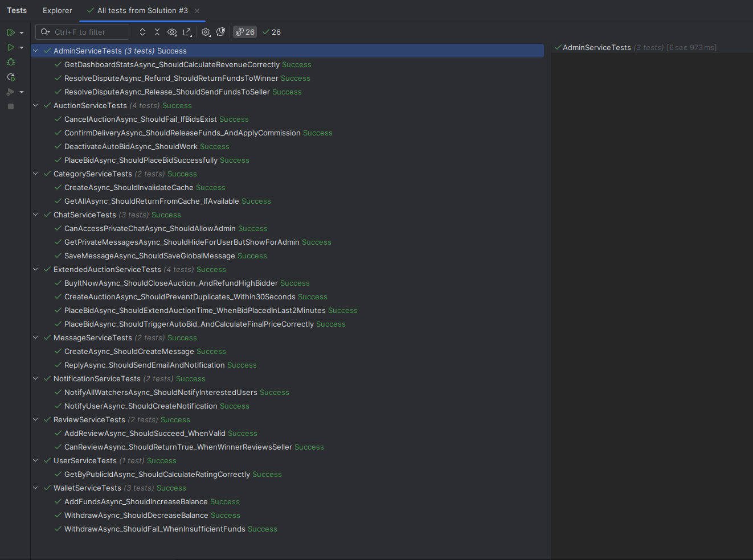Image resolution: width=753 pixels, height=560 pixels.
Task: Stop test execution square icon
Action: (11, 106)
